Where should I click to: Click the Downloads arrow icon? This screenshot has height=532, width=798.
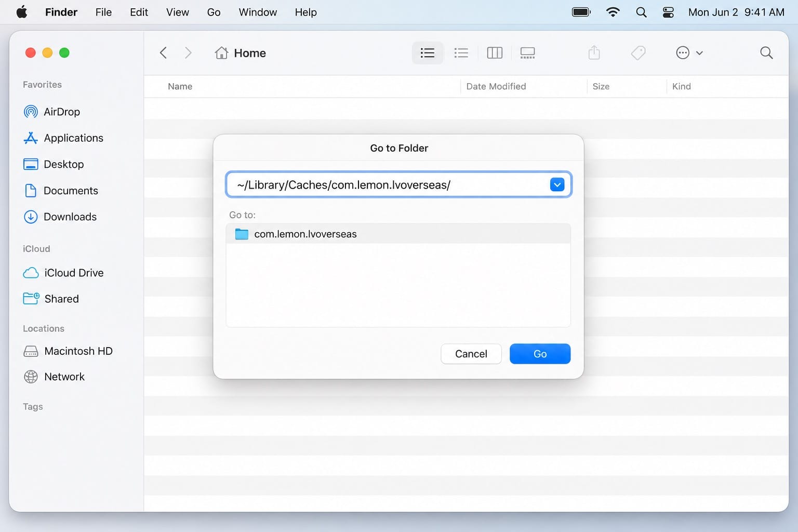[x=31, y=217]
